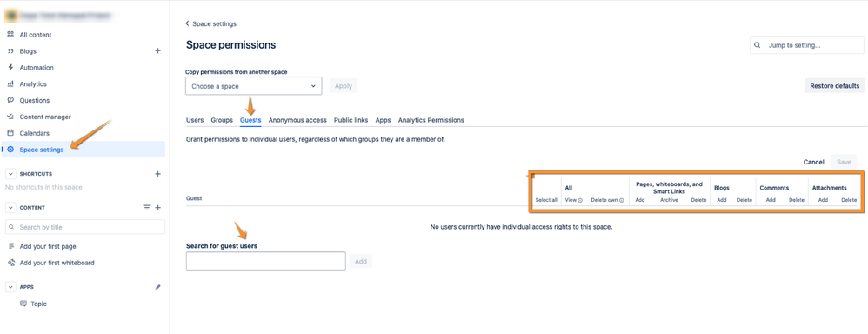Click the back chevron beside Space settings
This screenshot has width=868, height=334.
click(x=187, y=23)
